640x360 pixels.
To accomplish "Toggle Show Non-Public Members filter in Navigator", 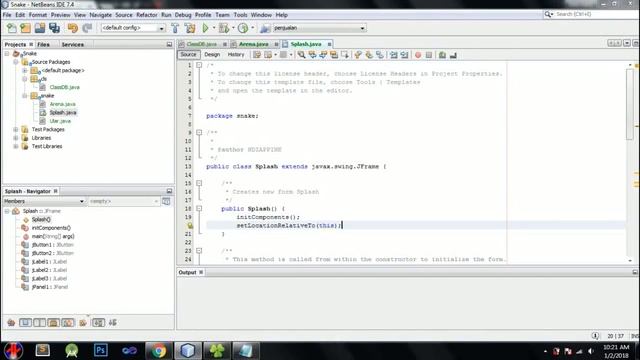I will coord(53,322).
